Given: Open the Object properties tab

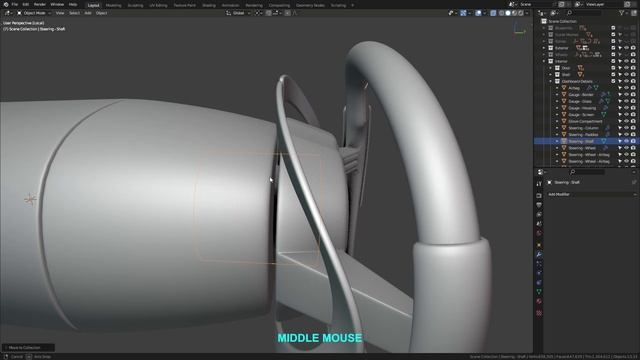Looking at the screenshot, I should click(539, 245).
